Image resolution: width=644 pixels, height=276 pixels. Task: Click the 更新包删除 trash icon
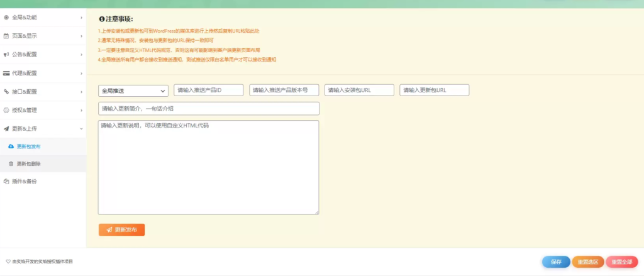(x=11, y=163)
